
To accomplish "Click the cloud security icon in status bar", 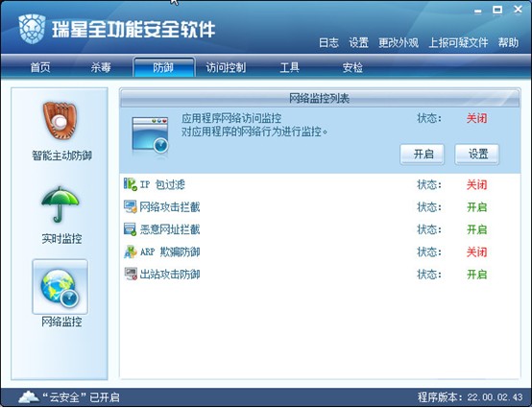I will [29, 396].
